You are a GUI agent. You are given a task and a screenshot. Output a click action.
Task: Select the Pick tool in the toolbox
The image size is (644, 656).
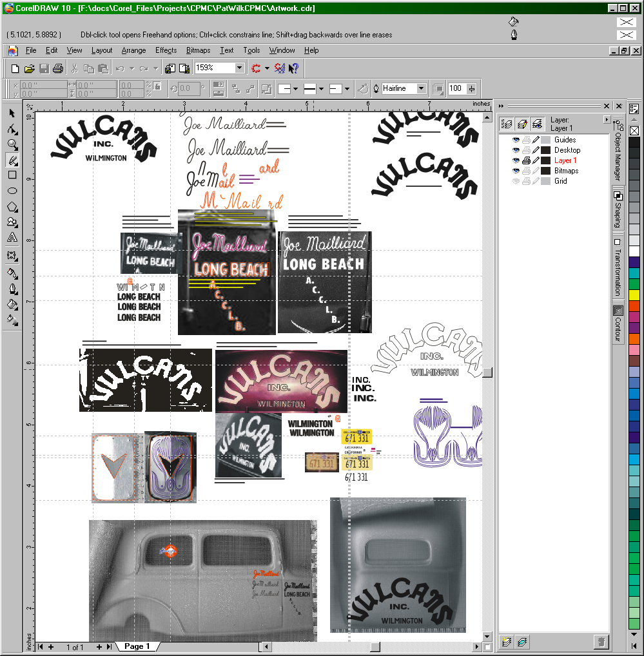click(12, 113)
